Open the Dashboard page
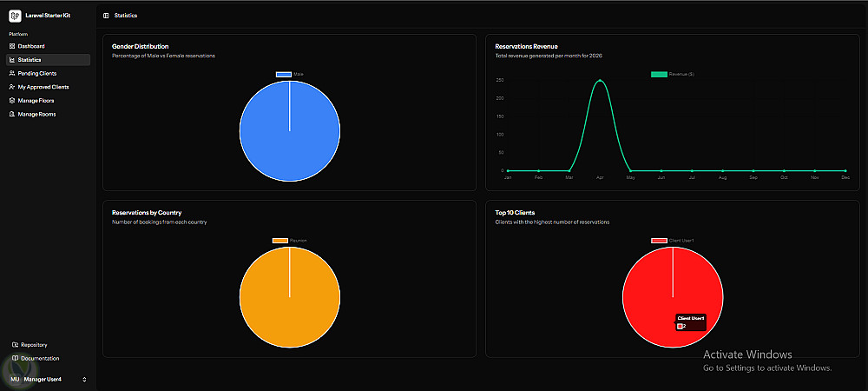This screenshot has height=391, width=868. (x=48, y=46)
